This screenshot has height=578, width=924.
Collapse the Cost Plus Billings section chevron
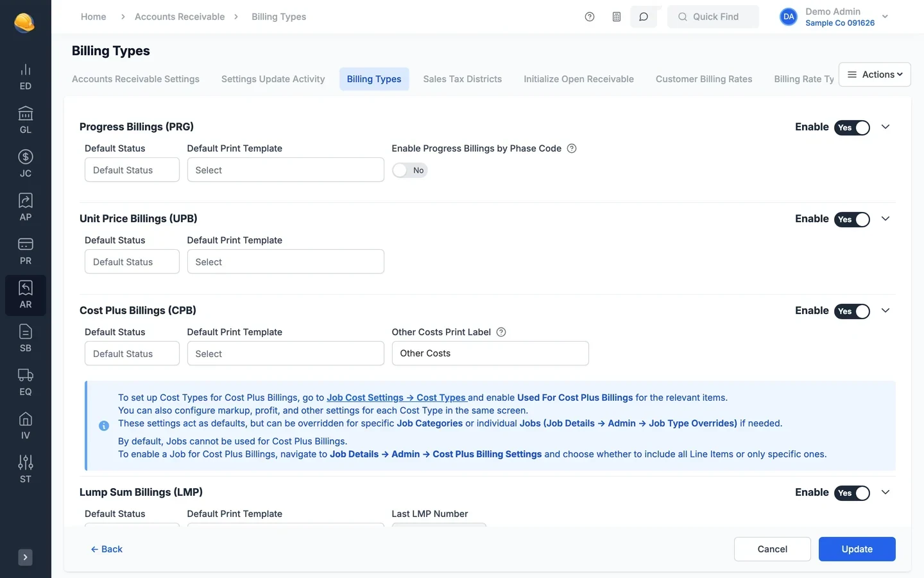coord(886,311)
